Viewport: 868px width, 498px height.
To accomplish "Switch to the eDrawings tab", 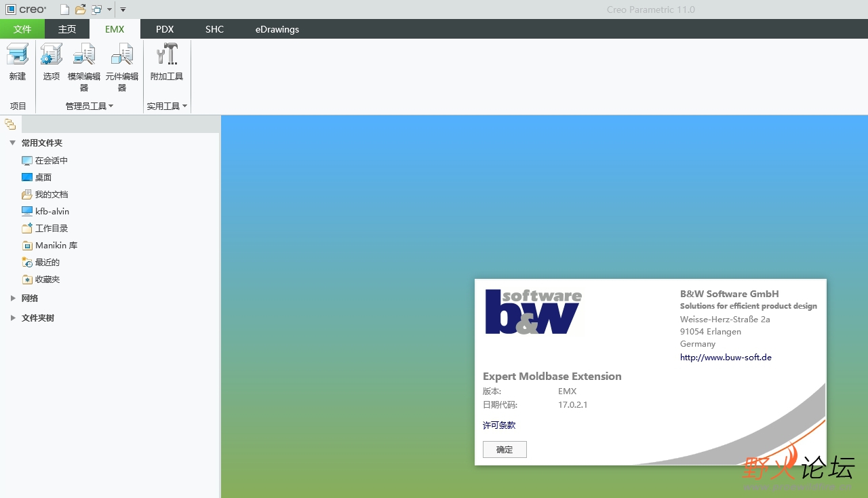I will (x=277, y=29).
